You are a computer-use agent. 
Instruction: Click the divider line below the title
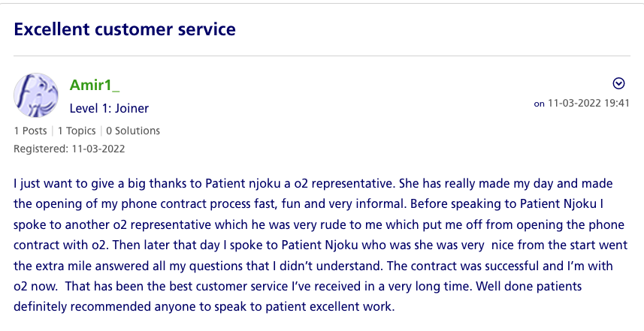[x=325, y=56]
